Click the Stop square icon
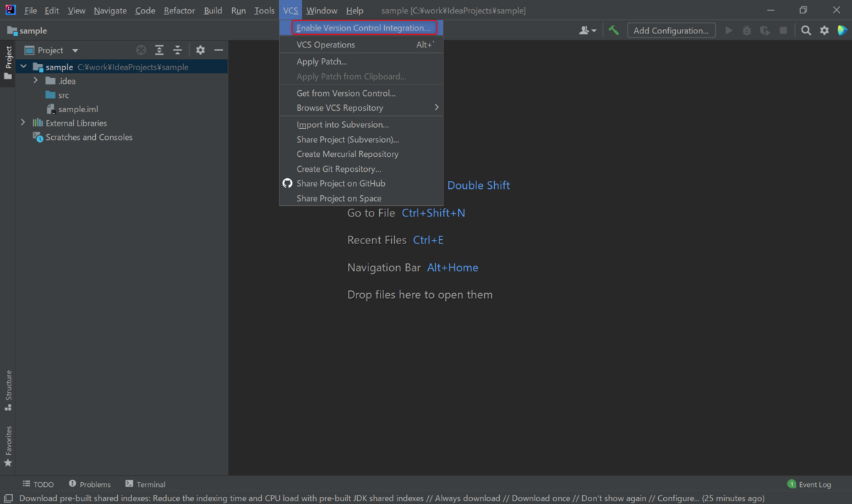Viewport: 852px width, 504px height. pyautogui.click(x=783, y=31)
